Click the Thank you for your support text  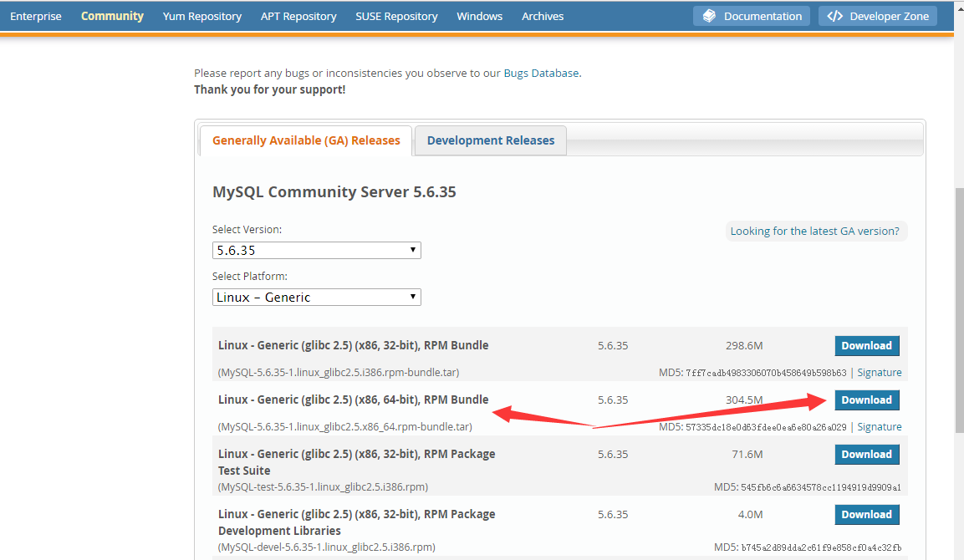tap(270, 89)
